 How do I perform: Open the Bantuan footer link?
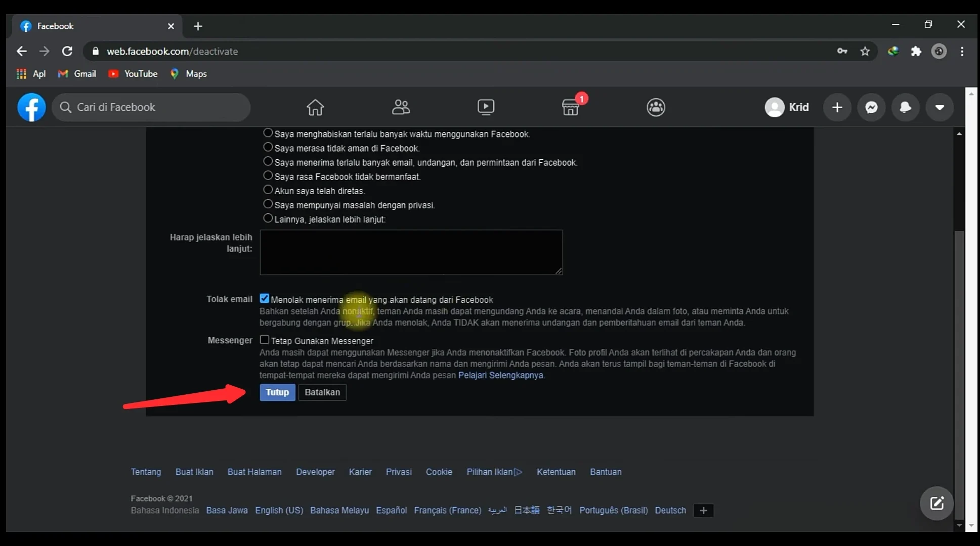pos(606,472)
